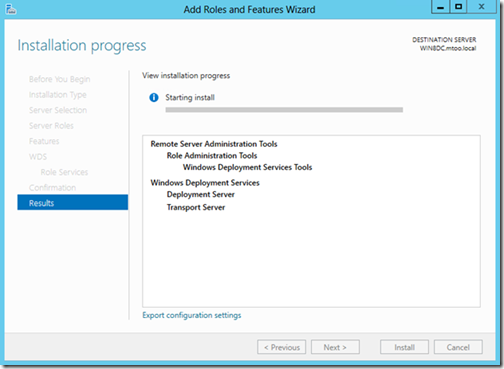Select Remote Server Administration Tools entry

tap(214, 144)
